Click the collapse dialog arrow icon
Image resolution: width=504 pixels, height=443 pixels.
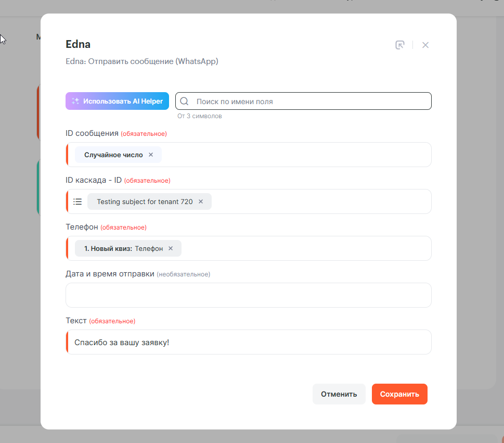tap(399, 45)
